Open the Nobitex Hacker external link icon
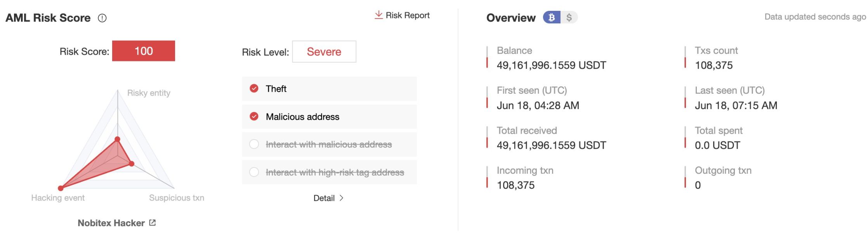The image size is (868, 244). pos(153,223)
